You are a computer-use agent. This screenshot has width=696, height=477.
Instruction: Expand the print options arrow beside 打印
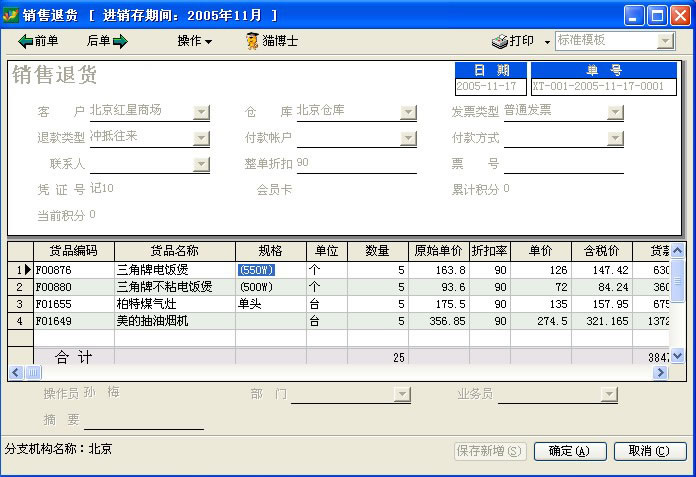(547, 42)
